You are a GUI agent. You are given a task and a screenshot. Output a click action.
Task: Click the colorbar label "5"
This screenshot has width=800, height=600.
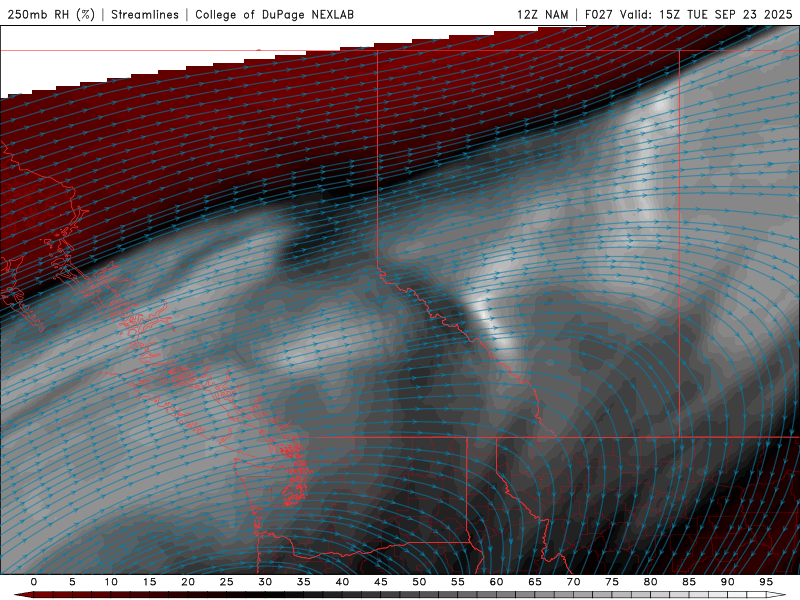[72, 582]
